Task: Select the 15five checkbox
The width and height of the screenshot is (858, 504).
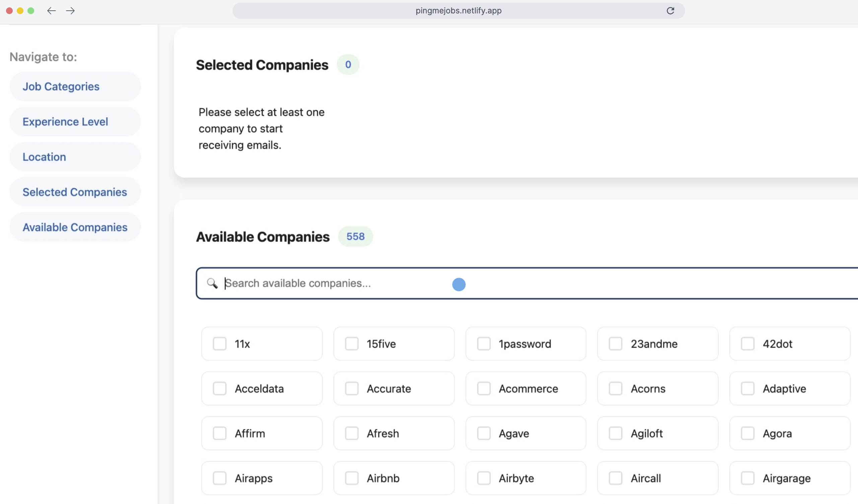Action: (352, 344)
